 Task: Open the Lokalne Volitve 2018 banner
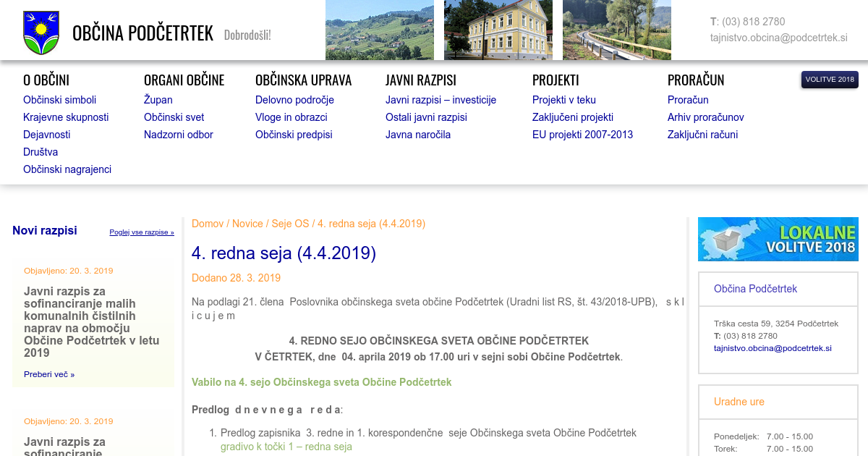tap(778, 239)
